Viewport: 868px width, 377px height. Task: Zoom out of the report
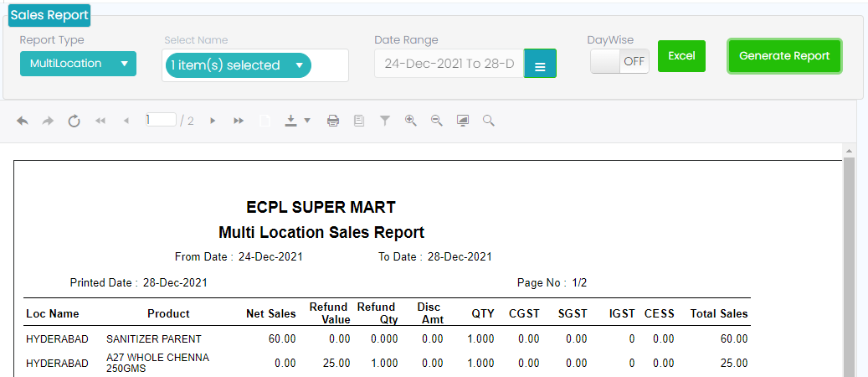[x=436, y=121]
